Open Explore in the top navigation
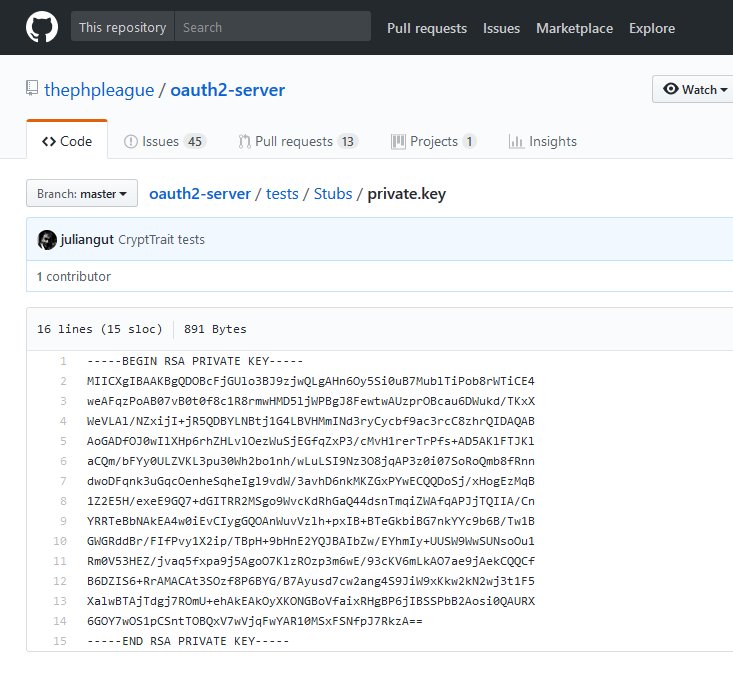Viewport: 733px width, 687px height. (652, 28)
